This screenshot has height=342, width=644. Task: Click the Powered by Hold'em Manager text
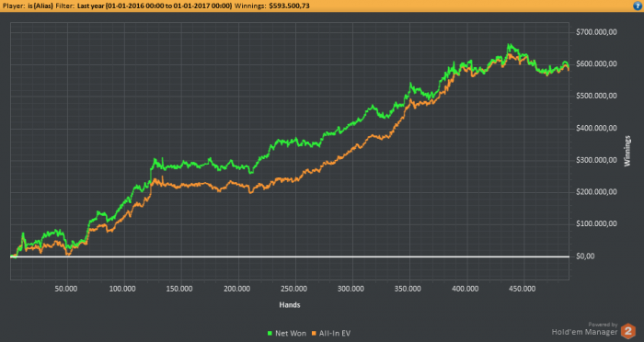pos(584,329)
